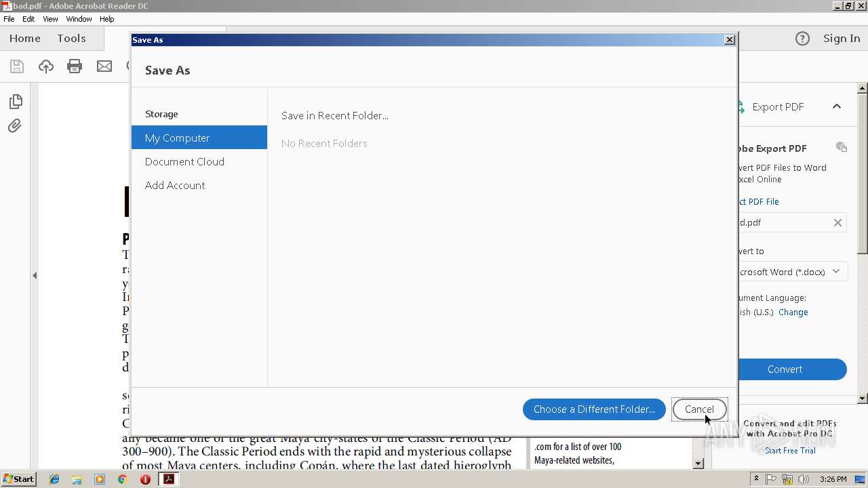Image resolution: width=868 pixels, height=488 pixels.
Task: Click the cloud upload toolbar icon
Action: (46, 66)
